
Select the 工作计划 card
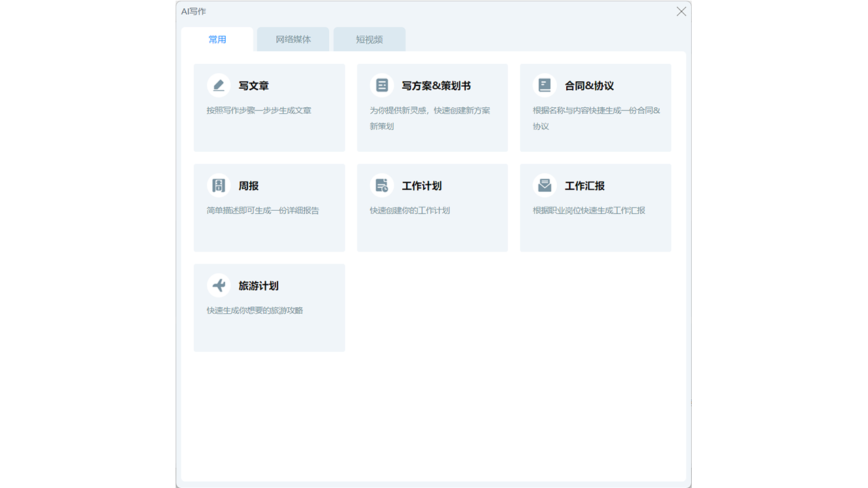coord(432,207)
